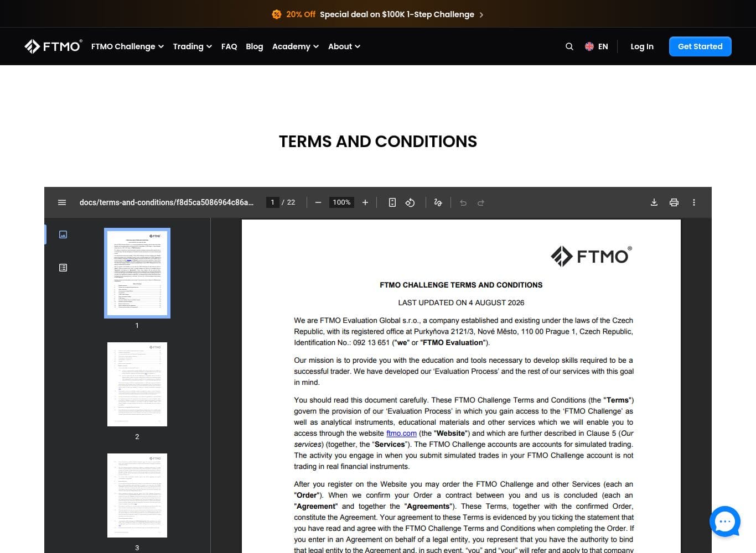Click the page number input field
Image resolution: width=756 pixels, height=553 pixels.
click(272, 202)
